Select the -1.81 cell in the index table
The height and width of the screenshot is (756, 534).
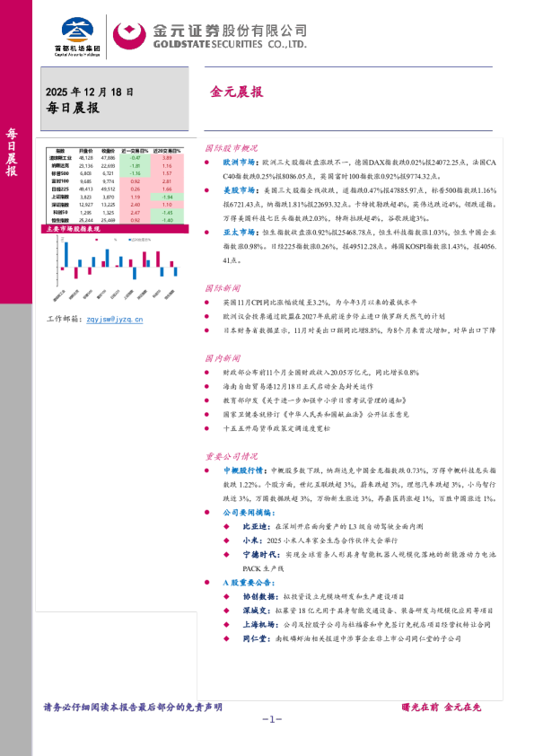(136, 165)
